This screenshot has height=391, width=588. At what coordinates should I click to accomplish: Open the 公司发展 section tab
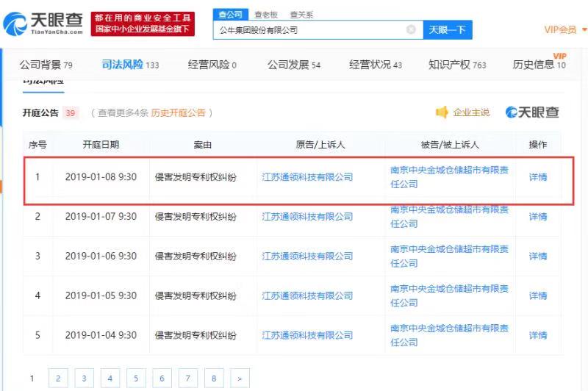coord(293,65)
